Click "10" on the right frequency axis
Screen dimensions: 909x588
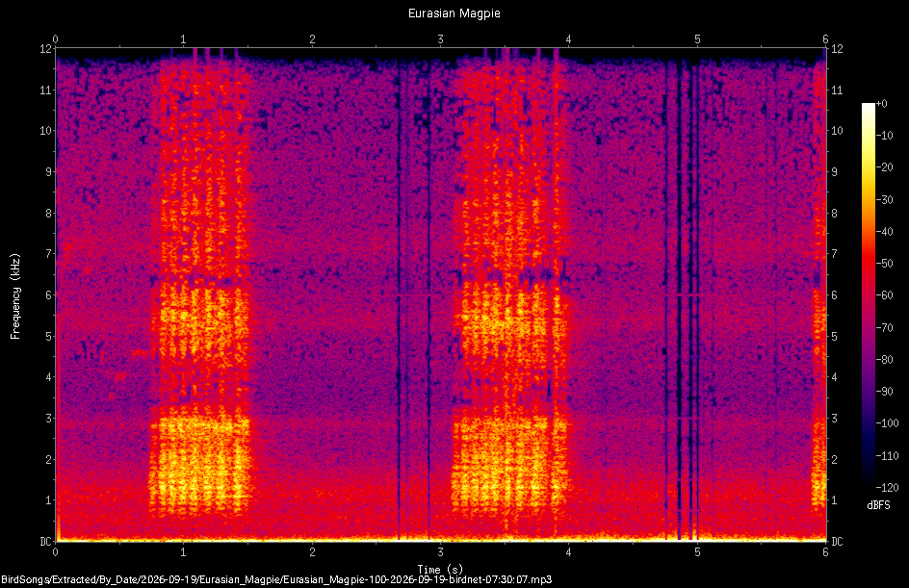(837, 131)
